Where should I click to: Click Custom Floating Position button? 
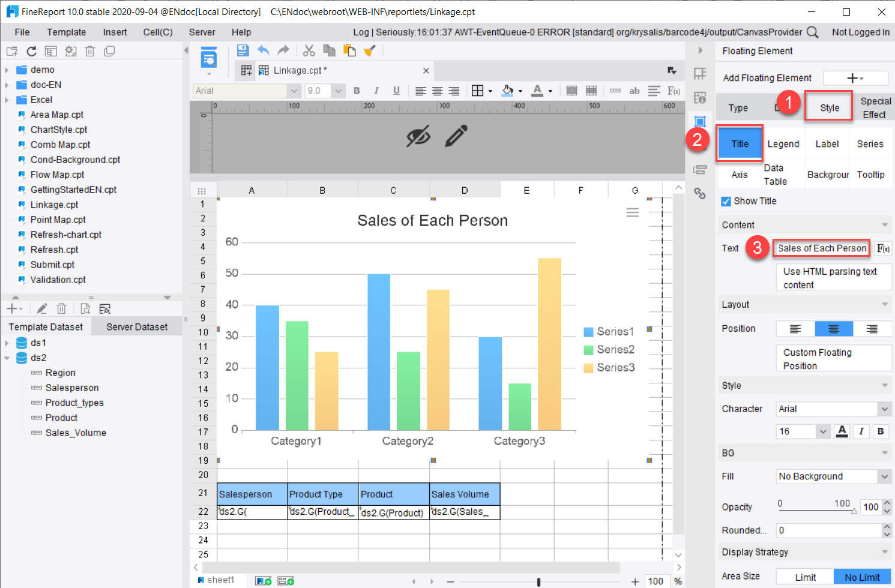[834, 359]
